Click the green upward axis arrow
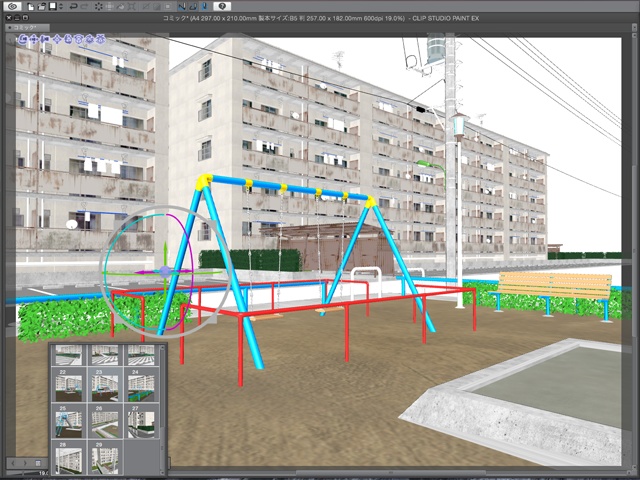 click(x=165, y=250)
